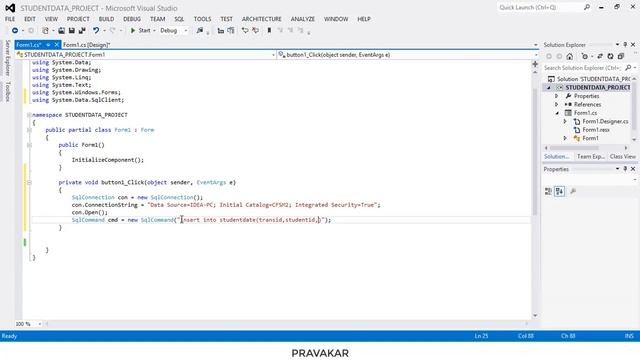Open the Undo history dropdown arrow
The height and width of the screenshot is (360, 640).
[x=104, y=31]
